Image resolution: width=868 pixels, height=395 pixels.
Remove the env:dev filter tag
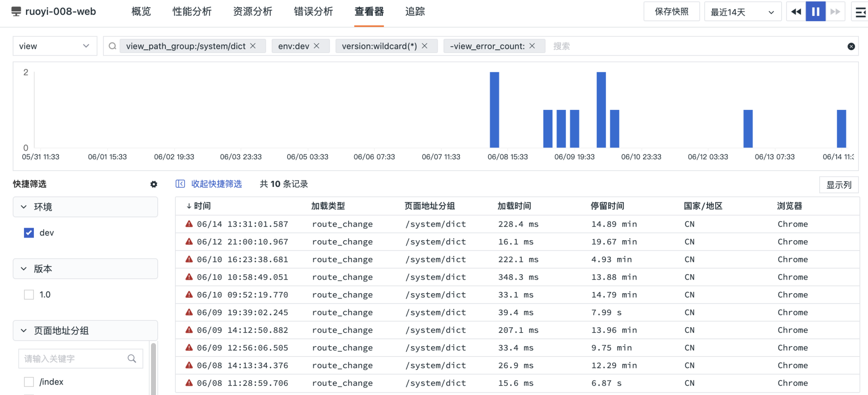pyautogui.click(x=316, y=46)
